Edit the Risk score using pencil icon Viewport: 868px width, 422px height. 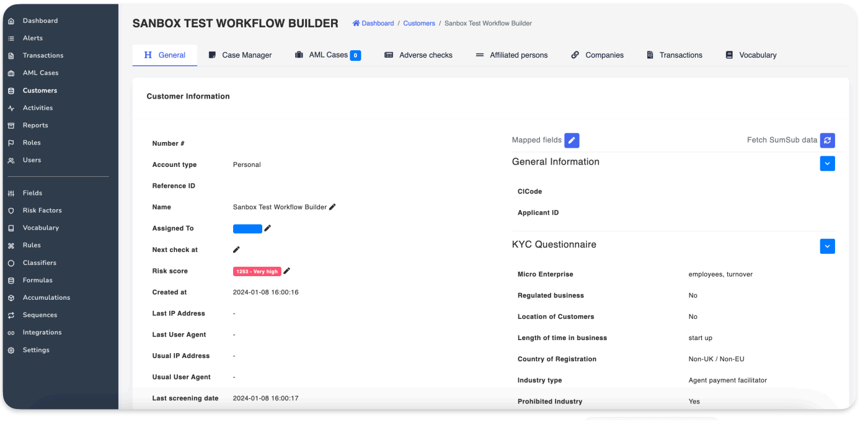[x=287, y=271]
